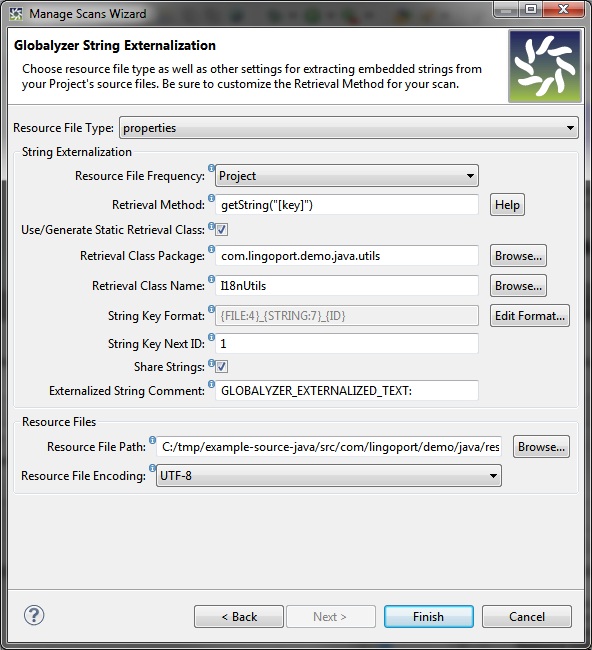Click info icon next to Resource File Encoding

[153, 468]
